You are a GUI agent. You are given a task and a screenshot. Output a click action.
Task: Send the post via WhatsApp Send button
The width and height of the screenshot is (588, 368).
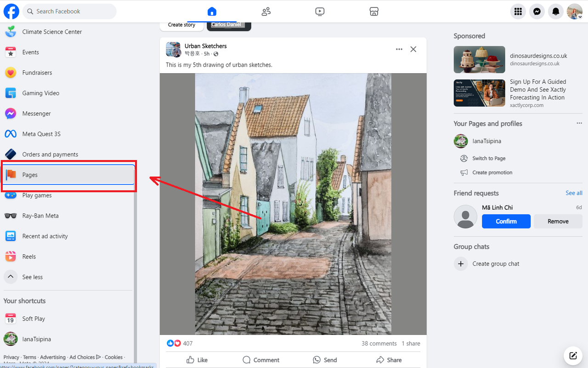325,360
